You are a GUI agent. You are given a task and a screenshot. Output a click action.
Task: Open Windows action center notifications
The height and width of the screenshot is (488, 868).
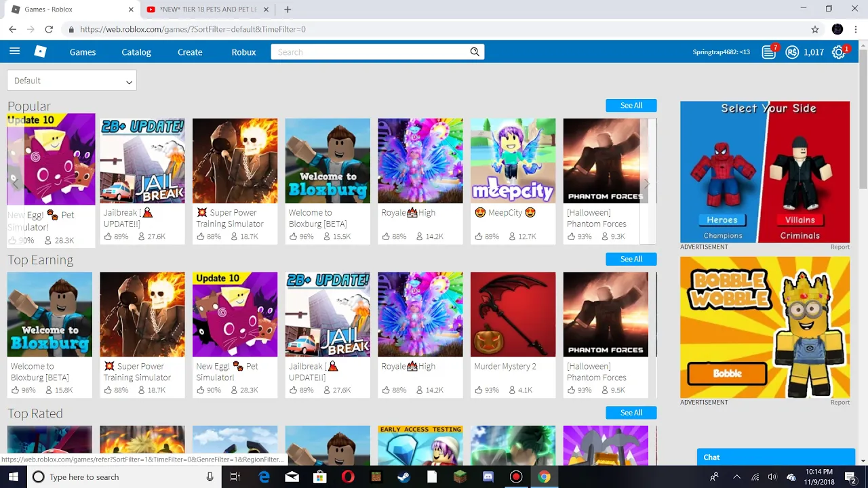850,476
